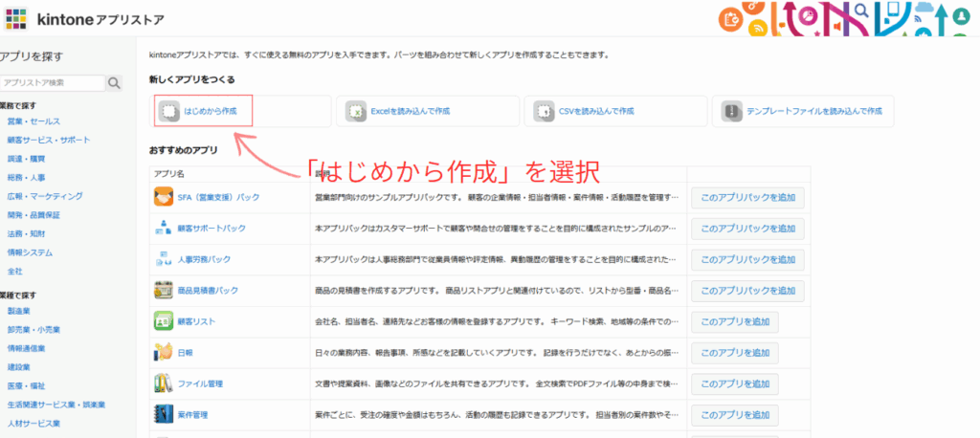This screenshot has width=980, height=438.
Task: Add the 顧客サポートパック app pack
Action: 747,229
